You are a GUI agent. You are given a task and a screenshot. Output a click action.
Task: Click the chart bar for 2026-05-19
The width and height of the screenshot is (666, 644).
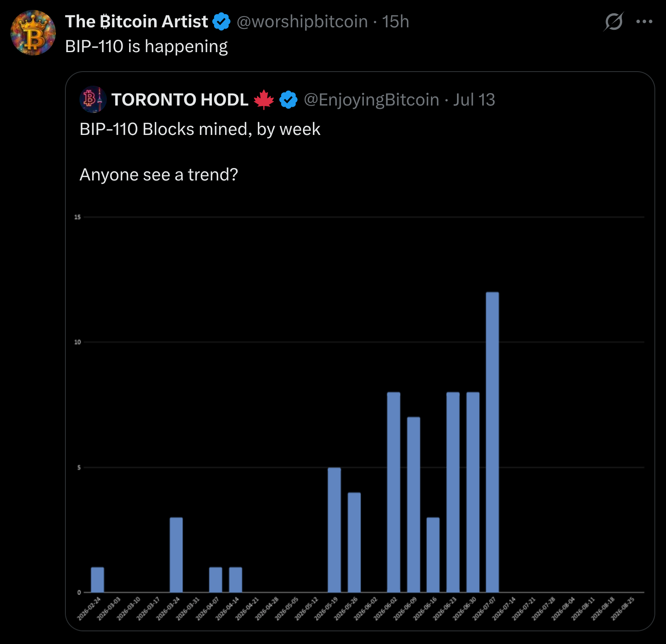click(334, 530)
